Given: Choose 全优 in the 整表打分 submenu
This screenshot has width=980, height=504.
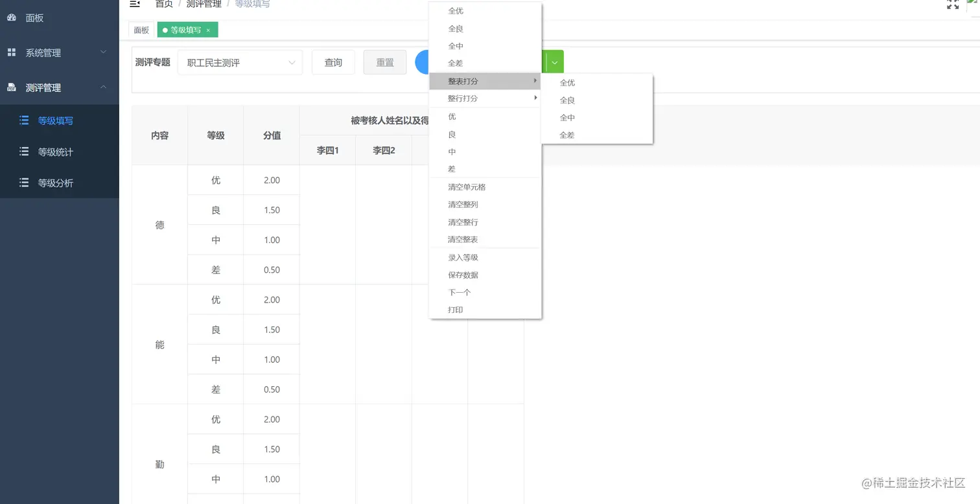Looking at the screenshot, I should click(x=566, y=82).
